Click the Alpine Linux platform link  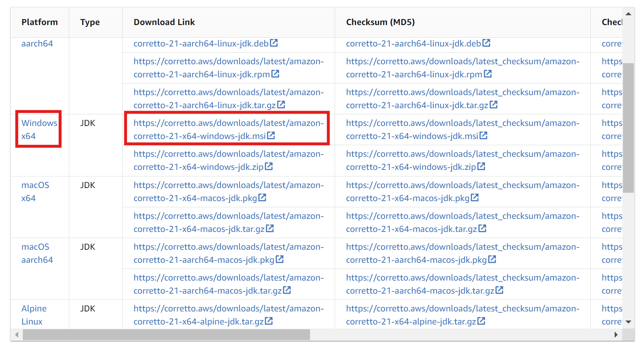click(x=34, y=315)
